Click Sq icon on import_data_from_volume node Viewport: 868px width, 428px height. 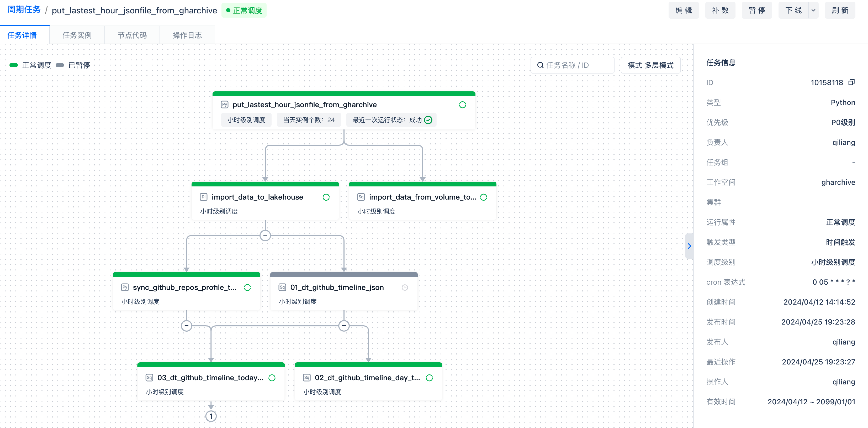tap(361, 197)
